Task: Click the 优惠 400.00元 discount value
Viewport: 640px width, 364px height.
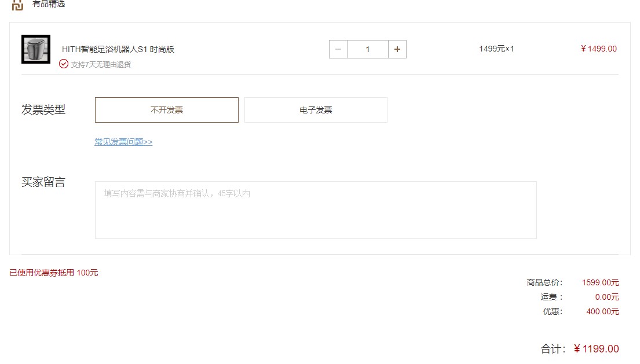Action: click(x=603, y=311)
